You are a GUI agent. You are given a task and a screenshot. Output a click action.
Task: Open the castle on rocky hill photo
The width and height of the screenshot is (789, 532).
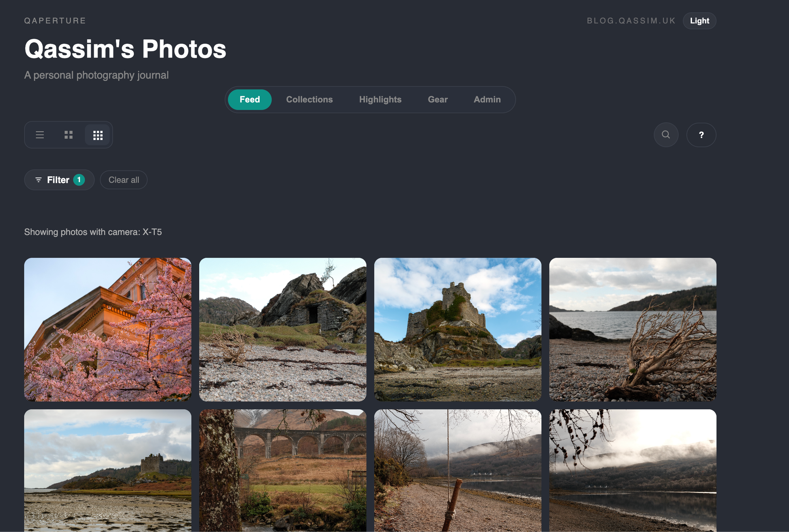pyautogui.click(x=458, y=329)
